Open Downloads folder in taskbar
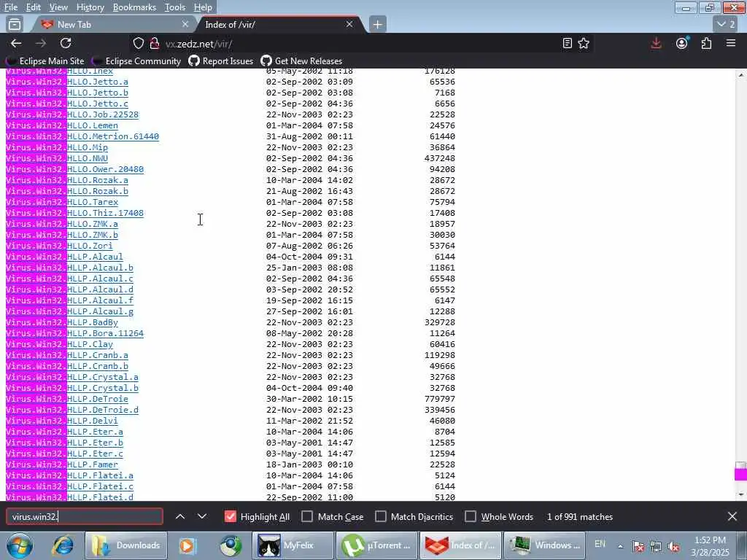The width and height of the screenshot is (747, 560). (x=125, y=545)
